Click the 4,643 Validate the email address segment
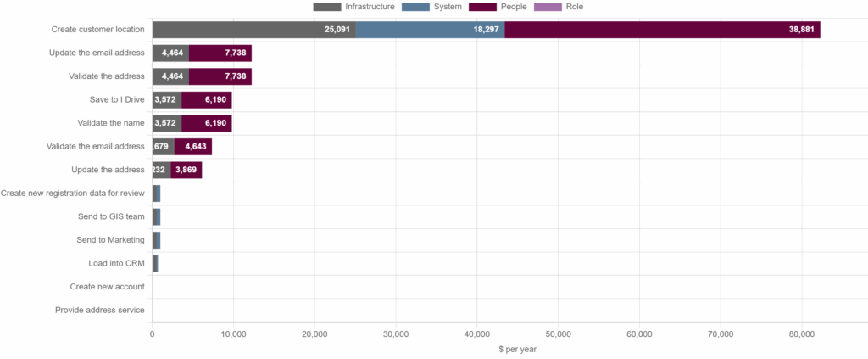868x359 pixels. [192, 147]
